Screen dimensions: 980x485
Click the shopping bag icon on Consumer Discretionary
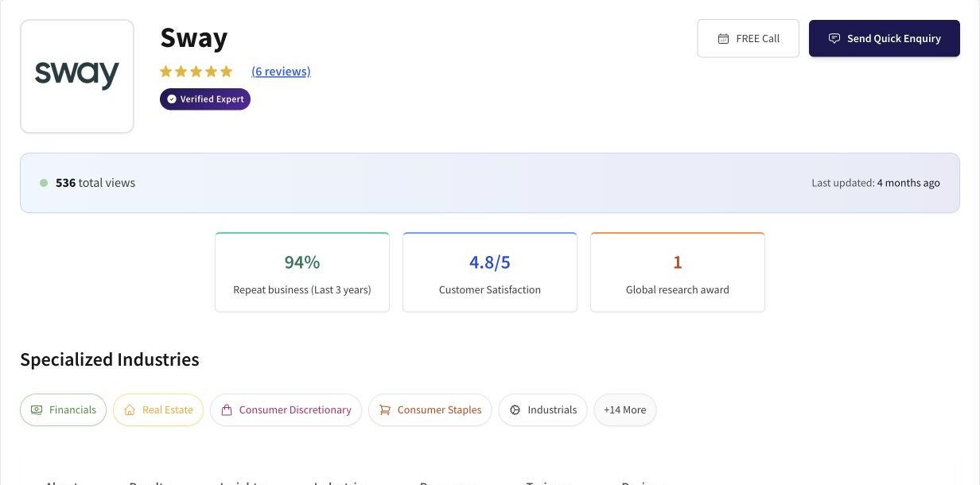227,410
